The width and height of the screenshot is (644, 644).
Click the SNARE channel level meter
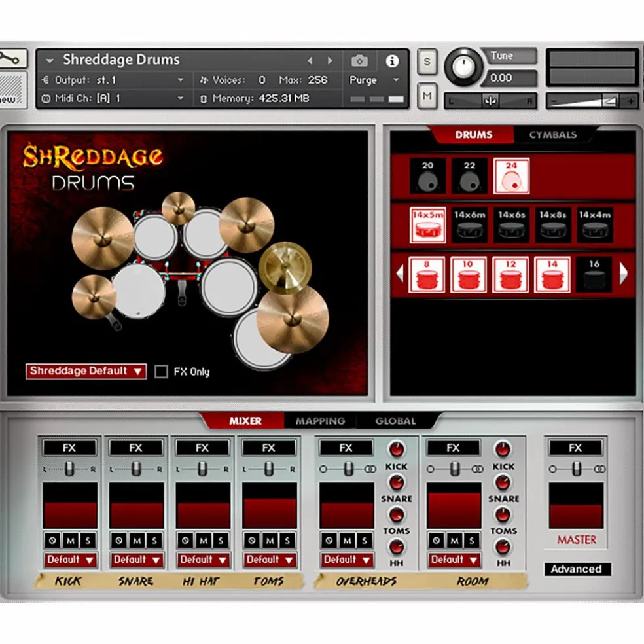click(x=137, y=506)
